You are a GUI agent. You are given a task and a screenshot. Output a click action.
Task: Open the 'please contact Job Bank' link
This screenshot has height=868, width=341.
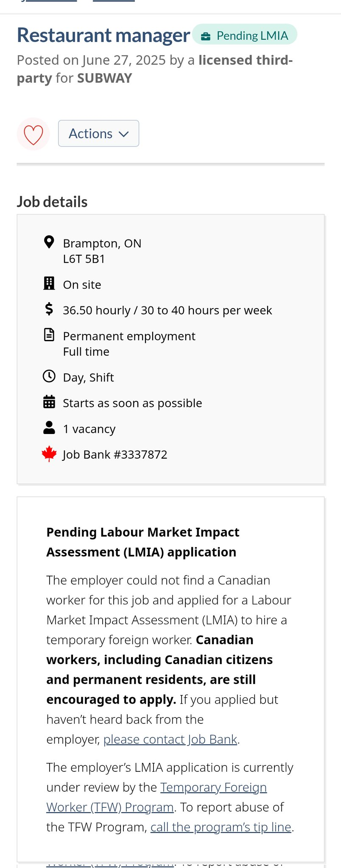[x=170, y=739]
